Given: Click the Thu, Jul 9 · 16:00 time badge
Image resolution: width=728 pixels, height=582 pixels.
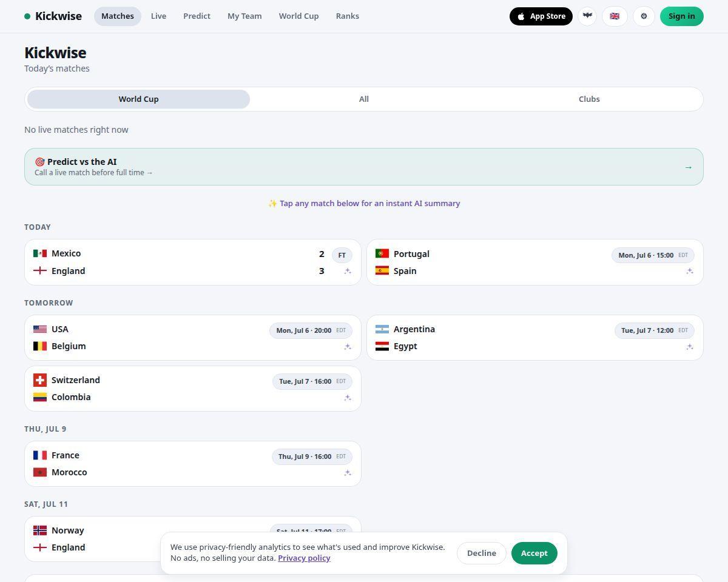Looking at the screenshot, I should 312,457.
